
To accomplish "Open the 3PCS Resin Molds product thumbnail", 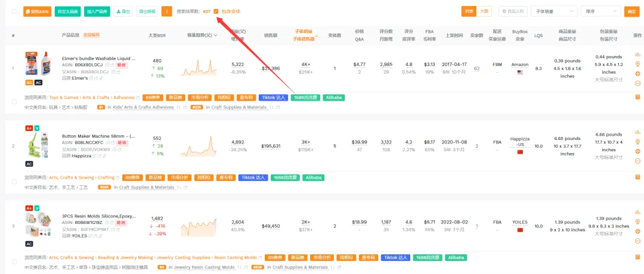I will pos(37,223).
